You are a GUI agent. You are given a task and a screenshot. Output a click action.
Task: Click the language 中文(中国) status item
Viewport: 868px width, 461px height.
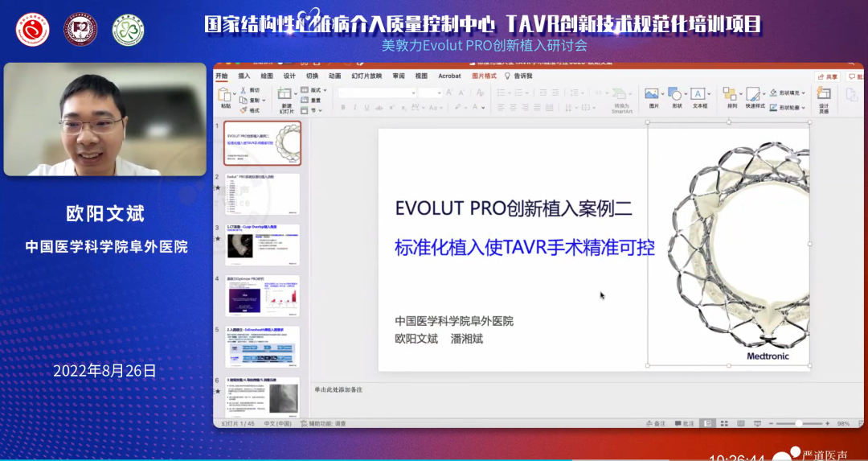point(278,423)
